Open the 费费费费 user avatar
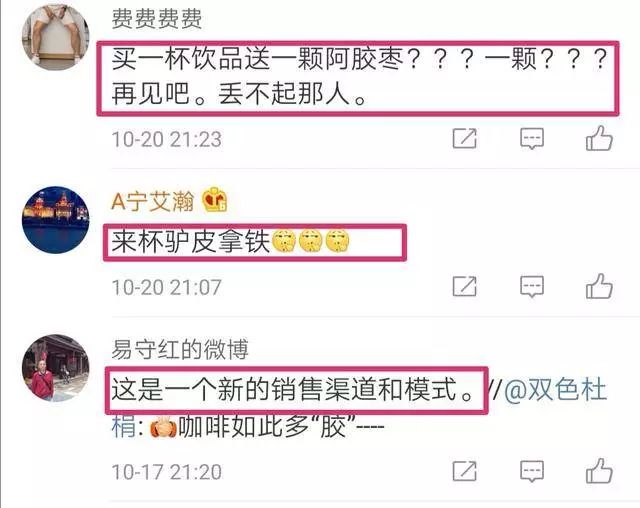The image size is (640, 508). point(56,37)
